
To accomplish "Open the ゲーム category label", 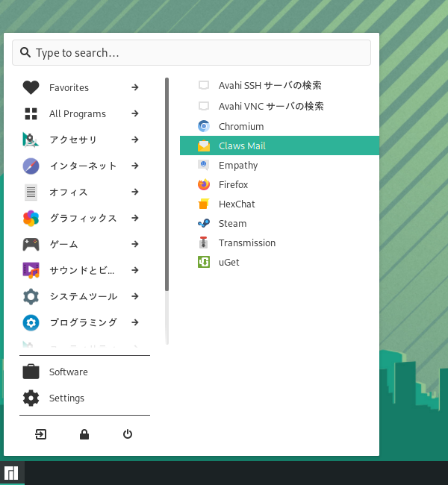I will point(63,244).
